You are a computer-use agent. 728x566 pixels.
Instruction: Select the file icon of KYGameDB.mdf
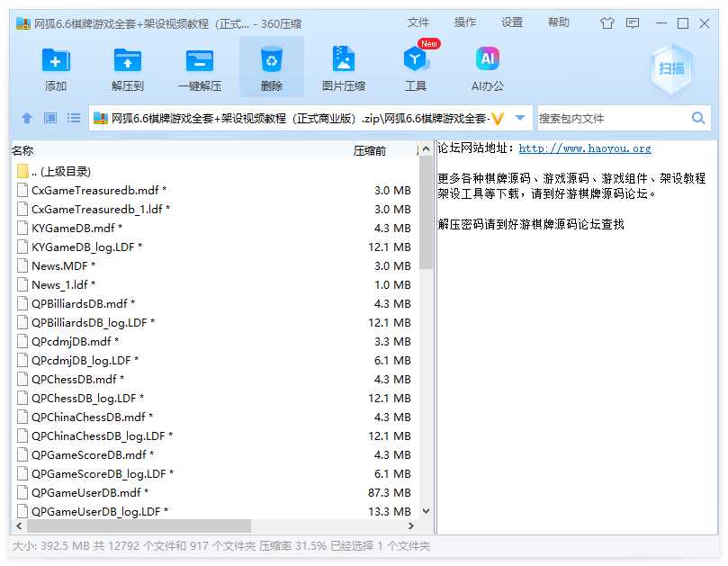22,228
